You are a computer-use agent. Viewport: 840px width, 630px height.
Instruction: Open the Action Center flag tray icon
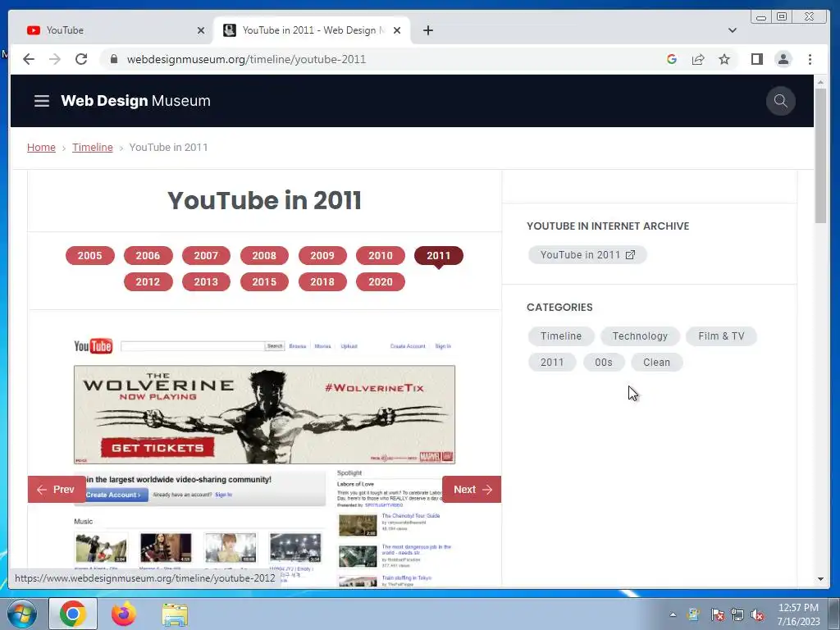click(x=717, y=614)
